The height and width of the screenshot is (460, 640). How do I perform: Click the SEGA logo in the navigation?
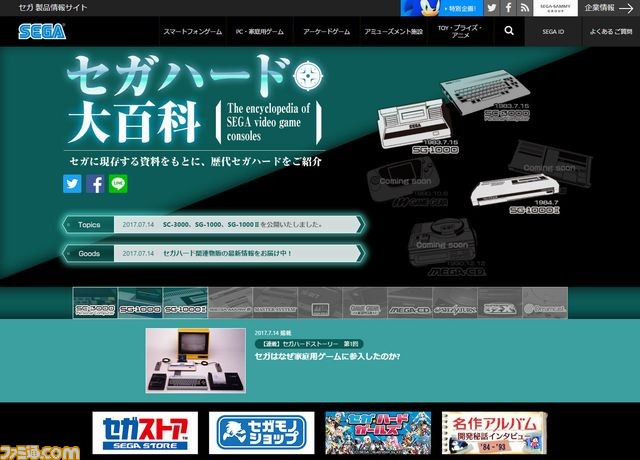coord(42,31)
